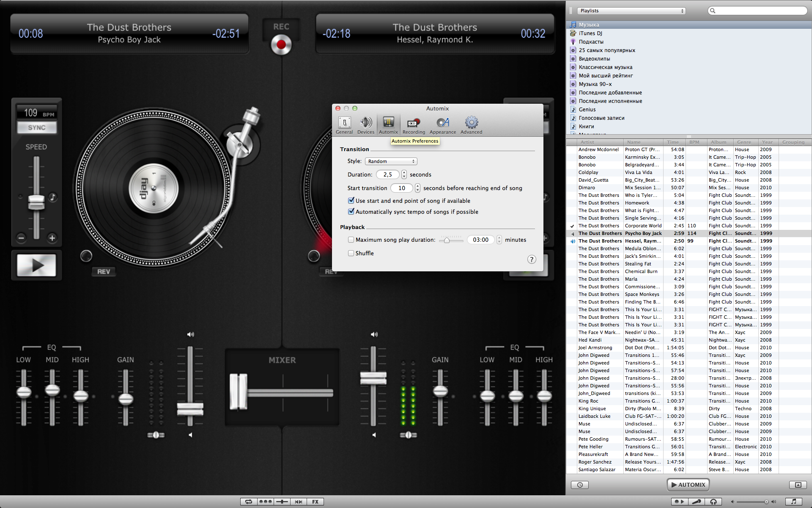Open the General preferences tab
The width and height of the screenshot is (812, 508).
tap(344, 125)
